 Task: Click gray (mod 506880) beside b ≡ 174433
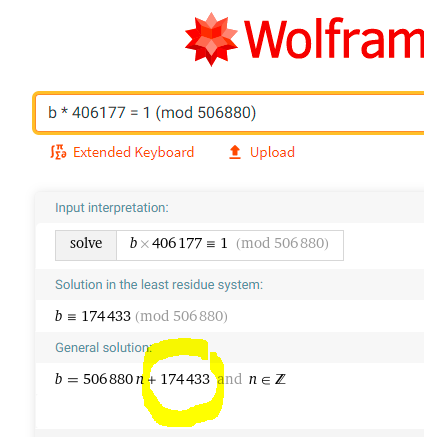[x=181, y=316]
